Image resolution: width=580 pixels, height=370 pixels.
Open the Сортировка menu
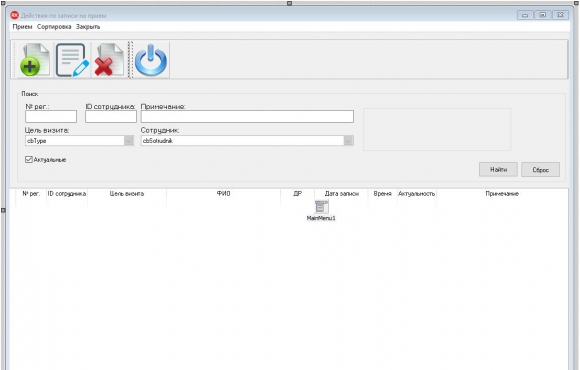click(54, 27)
